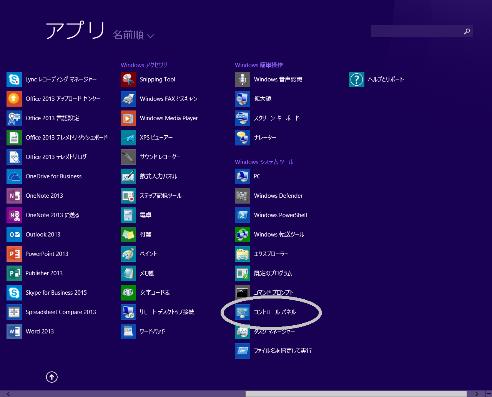This screenshot has width=492, height=397.
Task: Open エクスプローラー file explorer
Action: coord(262,254)
